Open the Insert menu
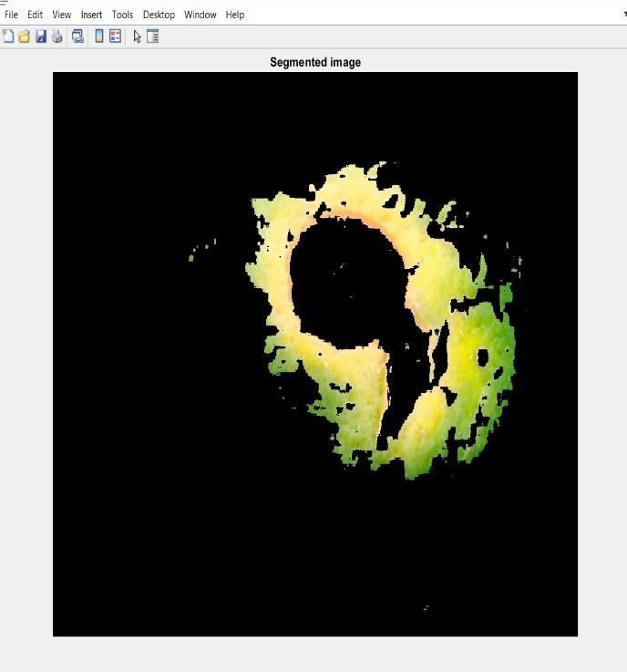 click(x=92, y=15)
